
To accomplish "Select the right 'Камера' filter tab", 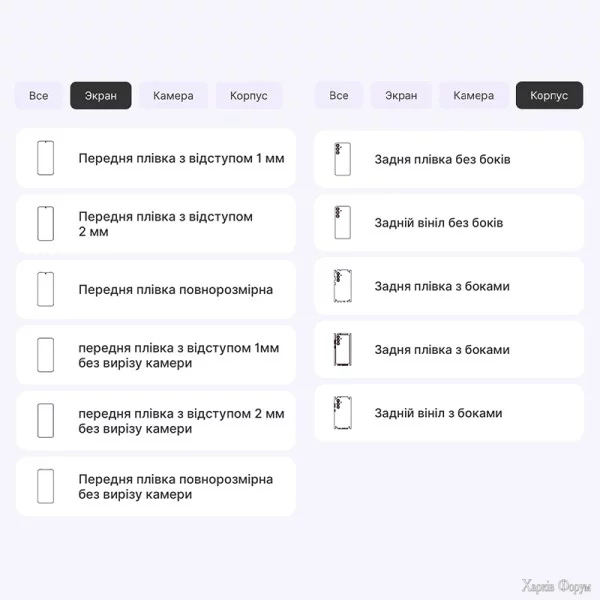I will click(x=473, y=96).
